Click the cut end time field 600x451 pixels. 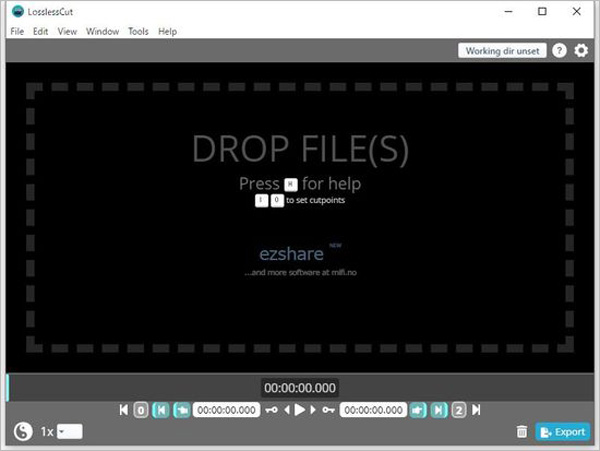373,410
